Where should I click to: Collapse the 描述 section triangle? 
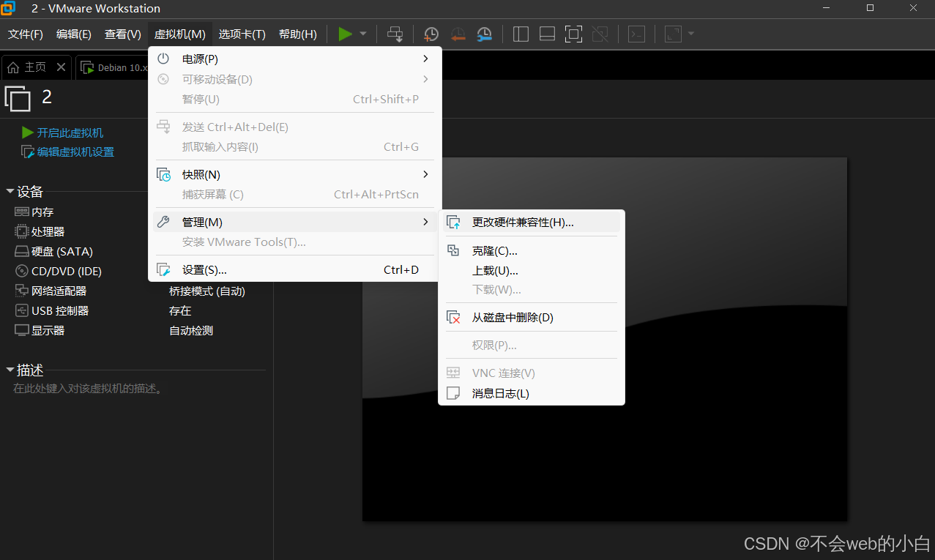pyautogui.click(x=10, y=370)
